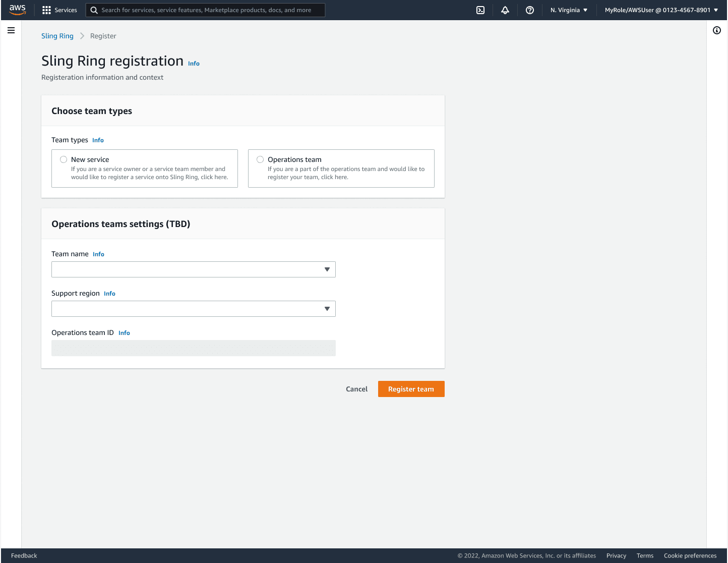
Task: Click the AWS logo
Action: 18,10
